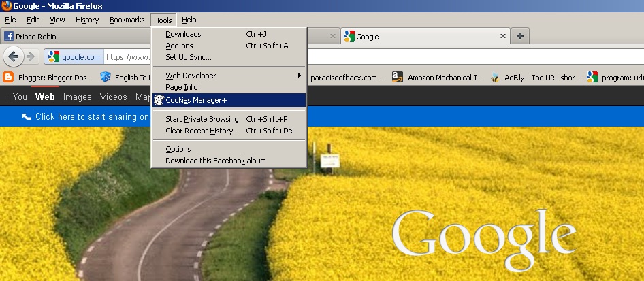Choose Downloads from Tools menu

click(x=229, y=34)
